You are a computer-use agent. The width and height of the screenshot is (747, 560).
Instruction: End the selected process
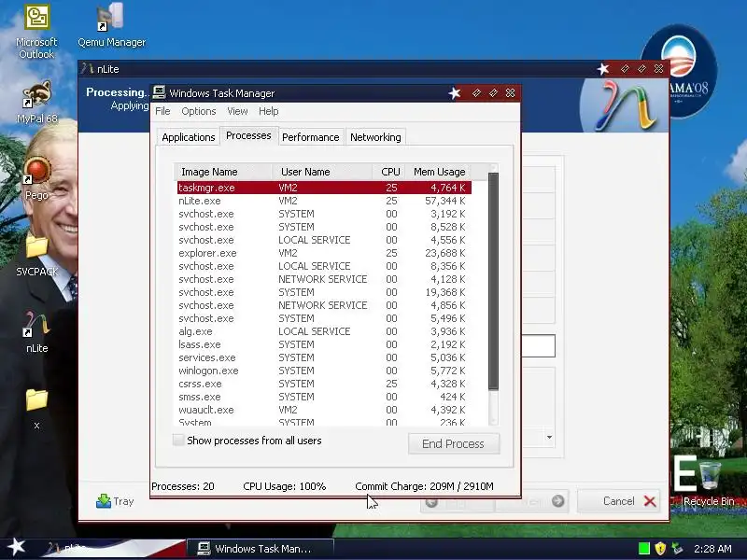coord(454,443)
